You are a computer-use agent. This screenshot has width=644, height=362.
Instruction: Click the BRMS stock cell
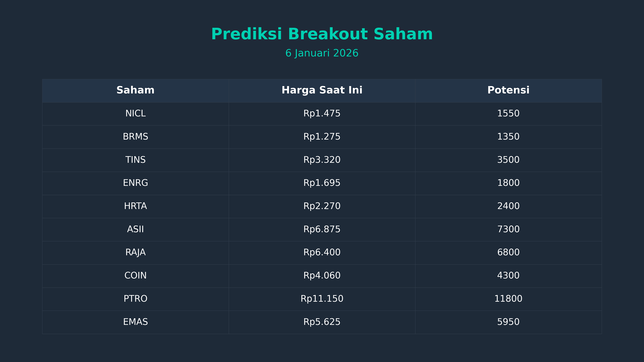(135, 137)
